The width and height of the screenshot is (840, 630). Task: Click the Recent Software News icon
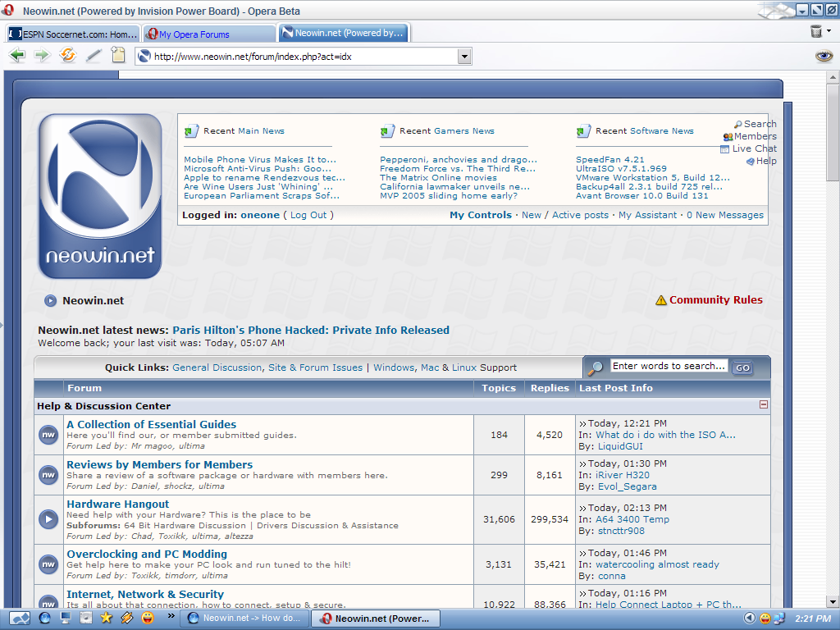pyautogui.click(x=582, y=131)
